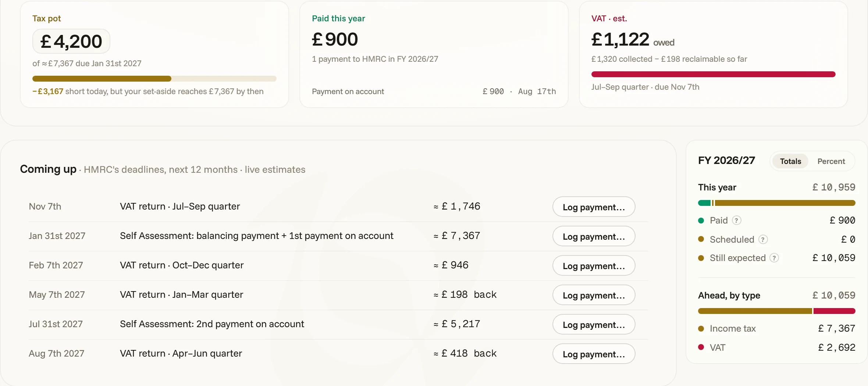
Task: Open the help icon beside Still expected
Action: [x=774, y=258]
